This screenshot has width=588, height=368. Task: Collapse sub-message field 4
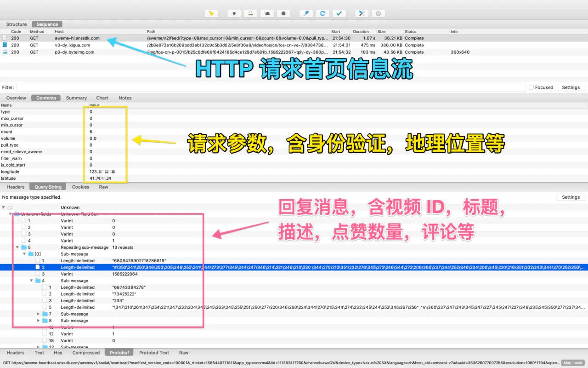31,281
